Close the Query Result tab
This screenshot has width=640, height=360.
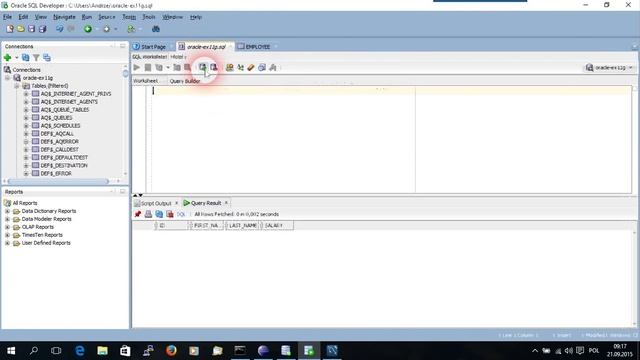[226, 202]
